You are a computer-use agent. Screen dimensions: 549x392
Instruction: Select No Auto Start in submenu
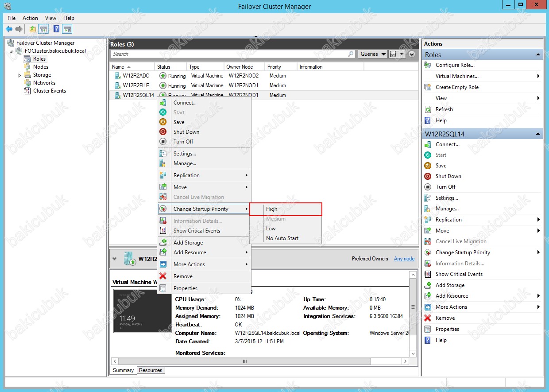coord(286,238)
